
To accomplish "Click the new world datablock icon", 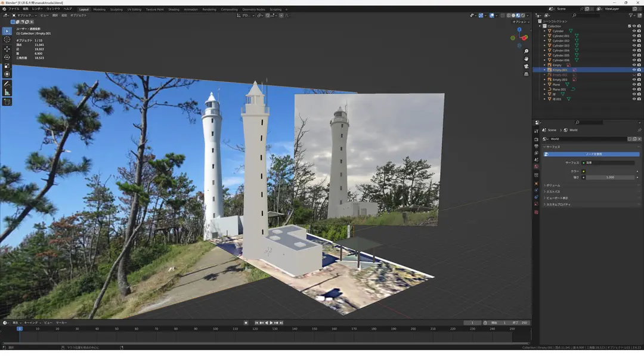I will point(634,139).
